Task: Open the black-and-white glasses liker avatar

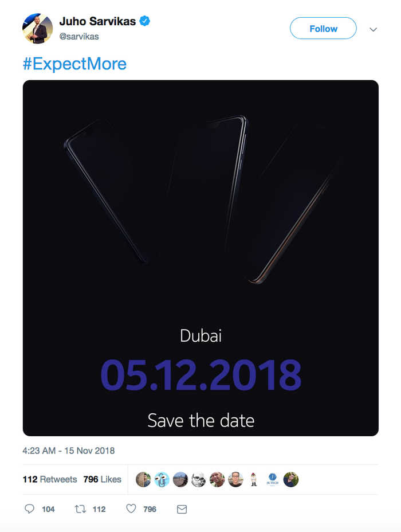Action: pos(199,479)
